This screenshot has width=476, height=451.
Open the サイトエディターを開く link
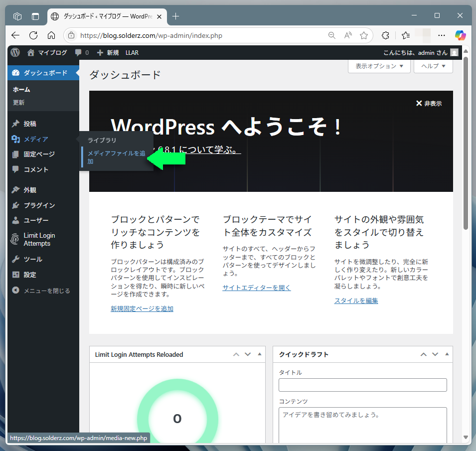[x=256, y=288]
